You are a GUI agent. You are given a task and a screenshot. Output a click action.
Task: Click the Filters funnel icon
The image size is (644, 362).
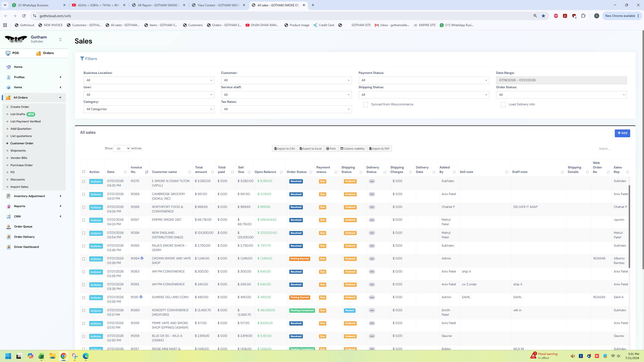[x=82, y=59]
